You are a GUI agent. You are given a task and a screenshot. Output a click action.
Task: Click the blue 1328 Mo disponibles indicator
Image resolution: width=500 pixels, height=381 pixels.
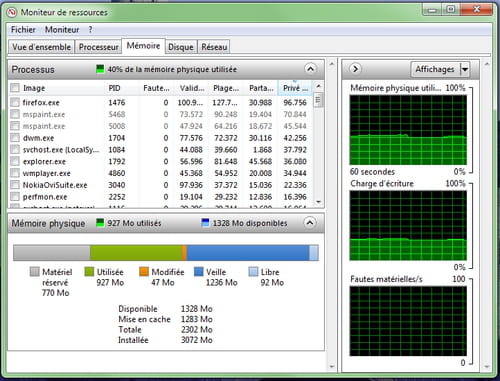coord(206,223)
